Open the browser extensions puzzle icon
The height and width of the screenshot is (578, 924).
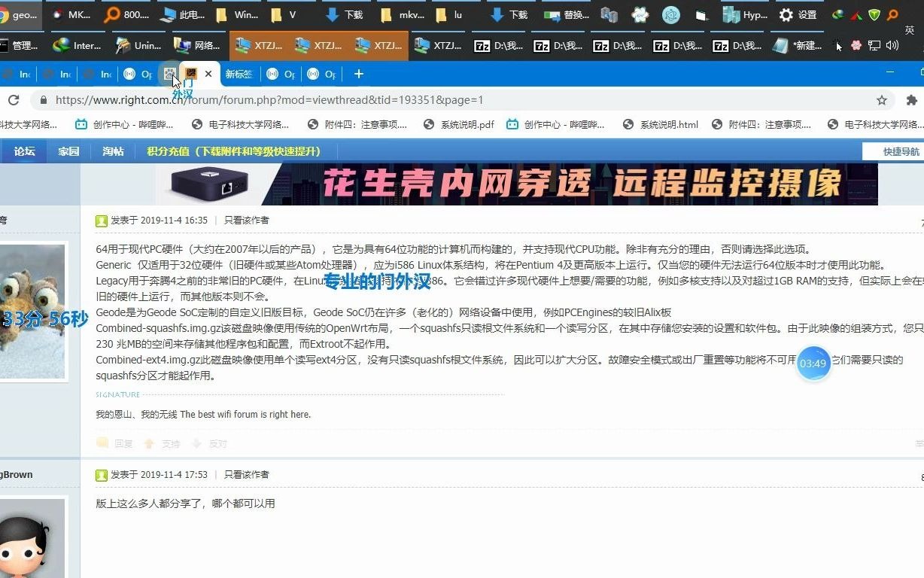[x=912, y=100]
